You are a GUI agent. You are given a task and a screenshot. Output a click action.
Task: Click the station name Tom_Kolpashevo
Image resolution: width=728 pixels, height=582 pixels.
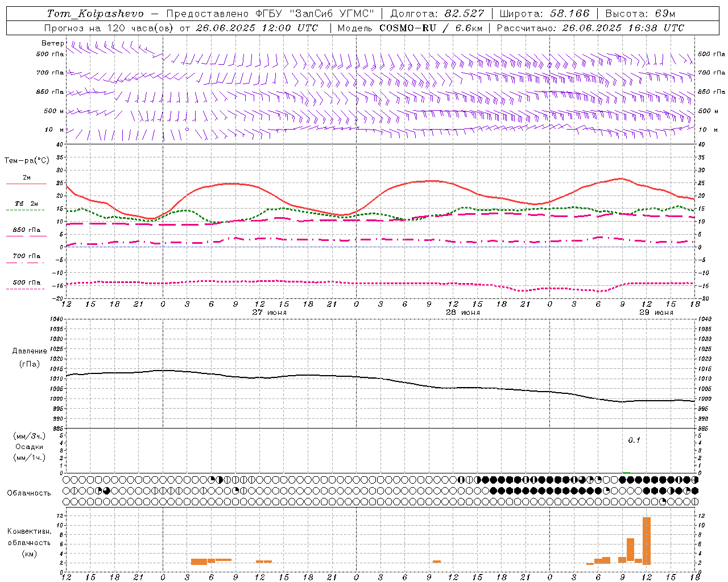coord(96,14)
